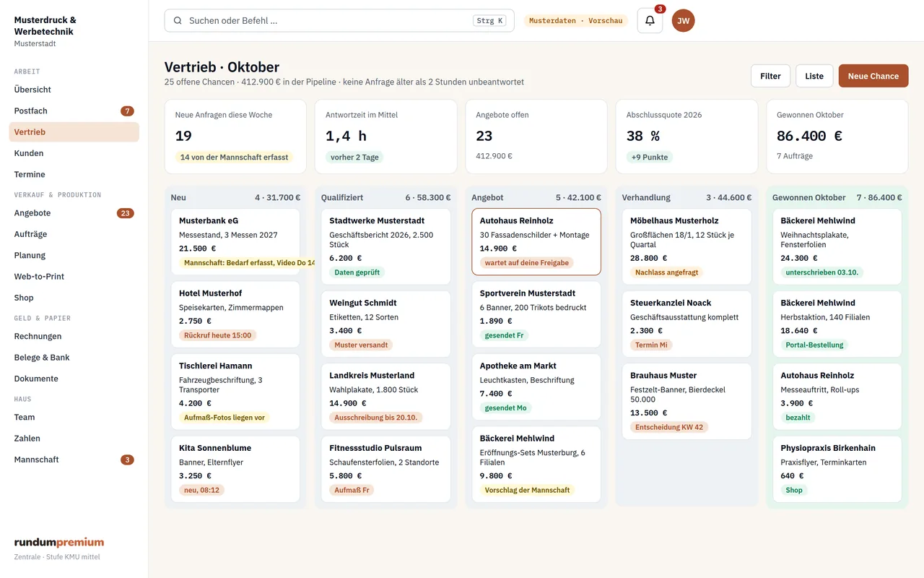The width and height of the screenshot is (924, 578).
Task: Open Team in the sidebar
Action: [x=74, y=417]
